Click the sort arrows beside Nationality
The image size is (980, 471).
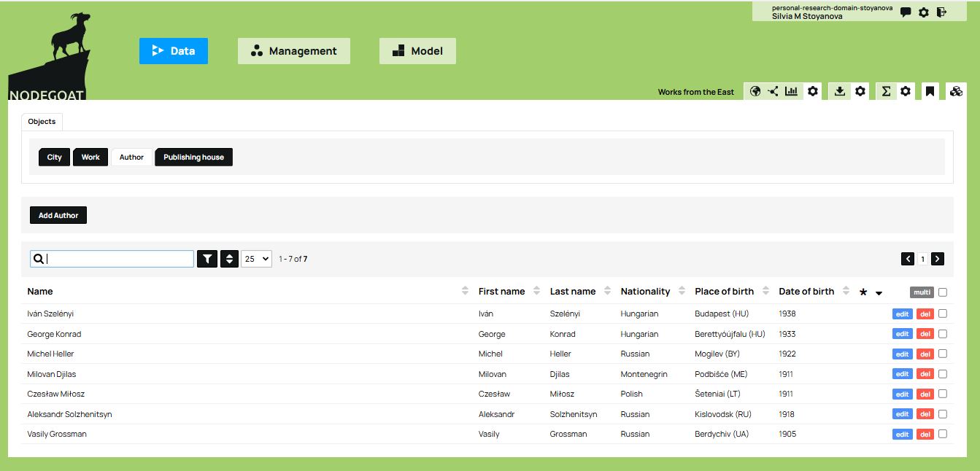681,290
